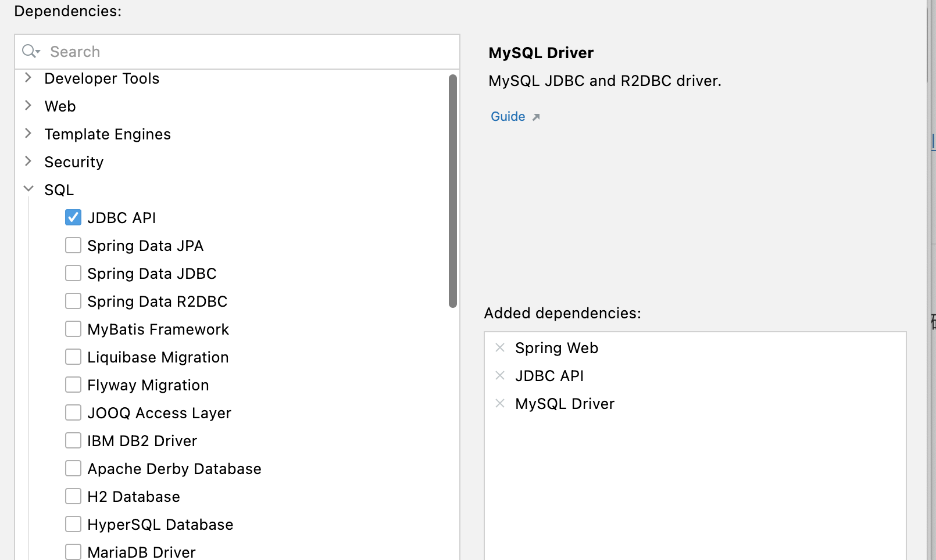The height and width of the screenshot is (560, 936).
Task: Check the MyBatis Framework option
Action: point(73,329)
